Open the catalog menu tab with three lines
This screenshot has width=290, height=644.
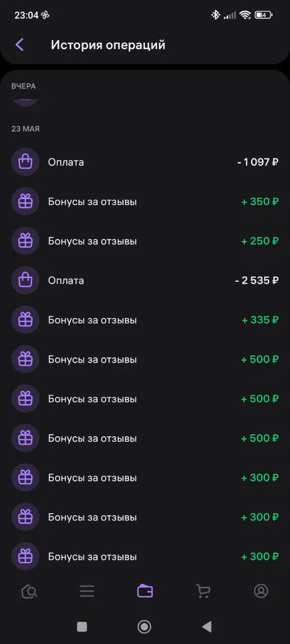(x=87, y=591)
